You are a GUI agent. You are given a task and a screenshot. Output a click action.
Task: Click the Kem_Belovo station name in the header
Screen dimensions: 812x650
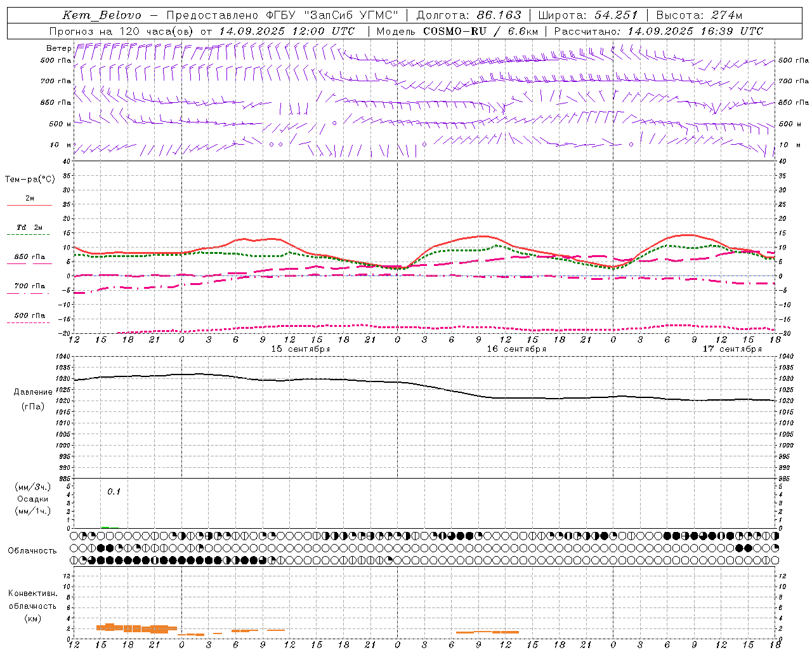101,15
